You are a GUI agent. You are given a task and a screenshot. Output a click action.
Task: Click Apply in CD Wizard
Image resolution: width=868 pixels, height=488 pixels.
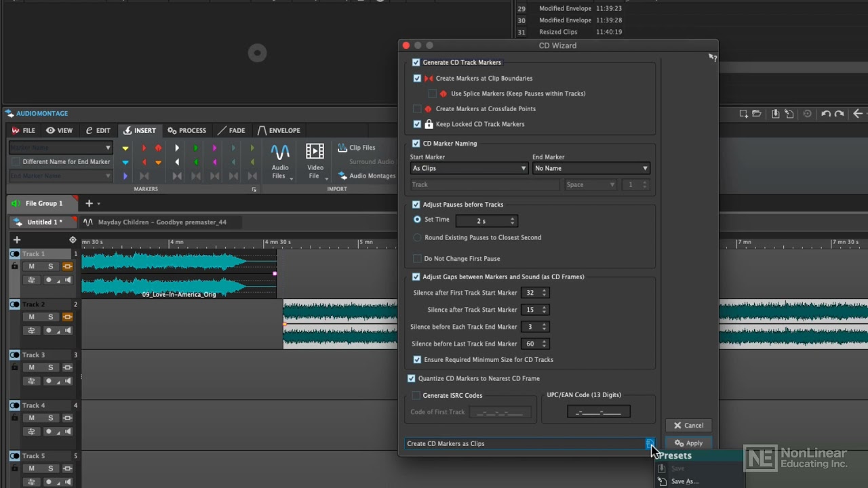point(688,443)
